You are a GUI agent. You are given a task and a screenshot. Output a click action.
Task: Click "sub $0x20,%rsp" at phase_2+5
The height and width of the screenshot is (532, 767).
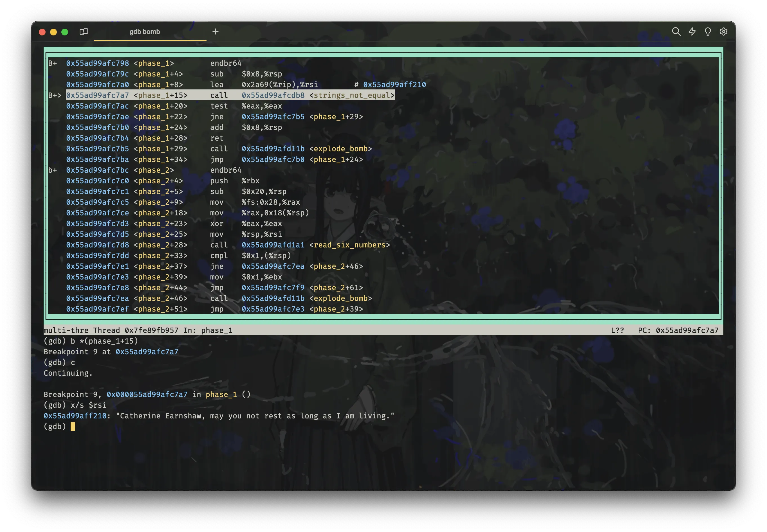[248, 191]
